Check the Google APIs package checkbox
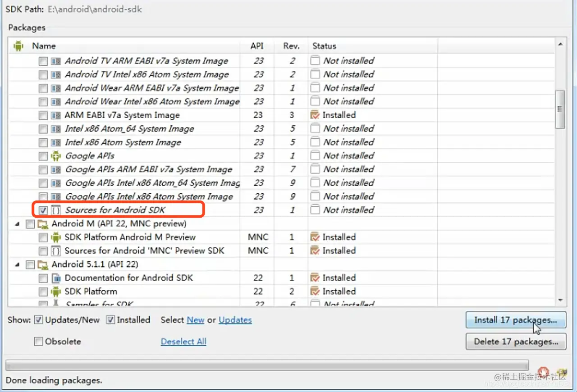The image size is (577, 392). click(43, 156)
